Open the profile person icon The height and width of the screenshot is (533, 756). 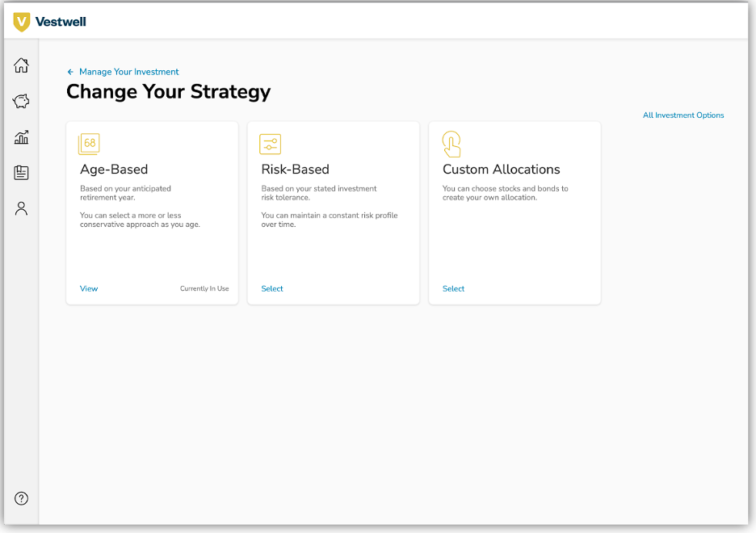[21, 208]
